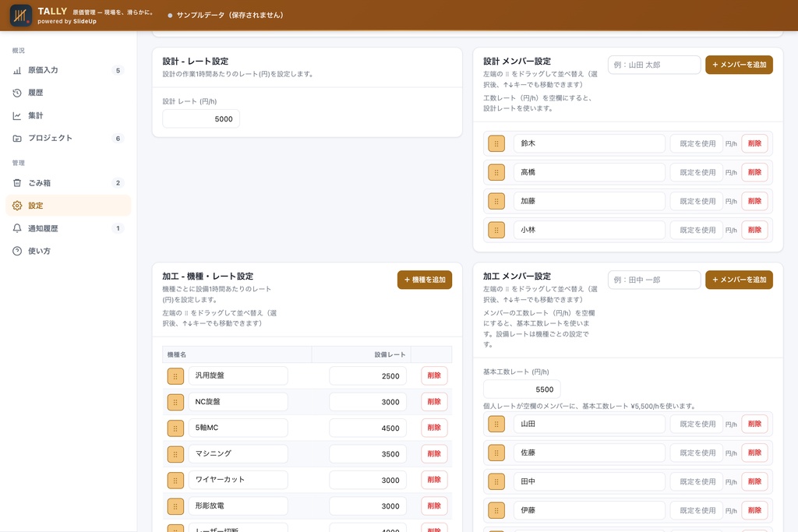Screen dimensions: 798x532
Task: Click the drag handle for マシニング
Action: point(175,454)
